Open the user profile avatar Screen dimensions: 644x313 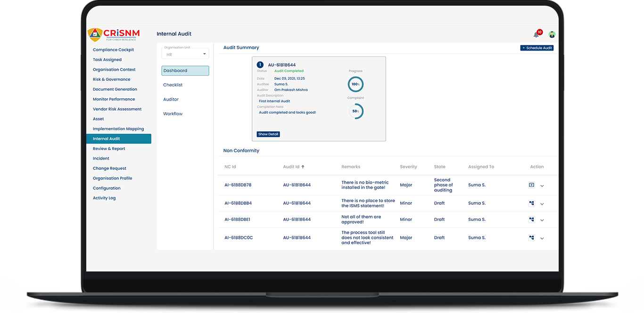(x=552, y=34)
